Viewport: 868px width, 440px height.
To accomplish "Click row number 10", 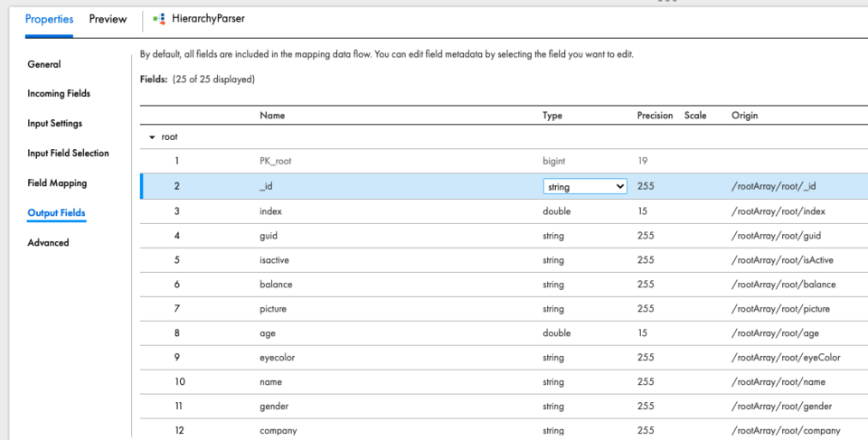I will pyautogui.click(x=179, y=382).
